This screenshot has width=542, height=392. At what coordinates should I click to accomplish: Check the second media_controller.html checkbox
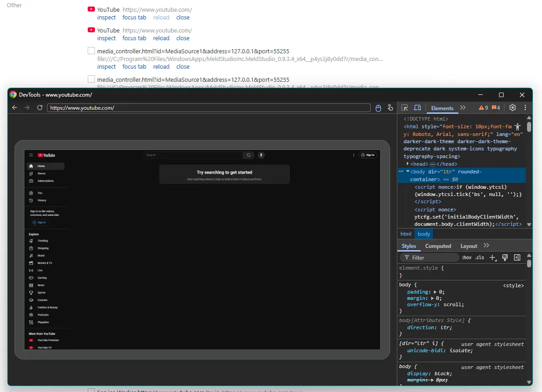91,79
